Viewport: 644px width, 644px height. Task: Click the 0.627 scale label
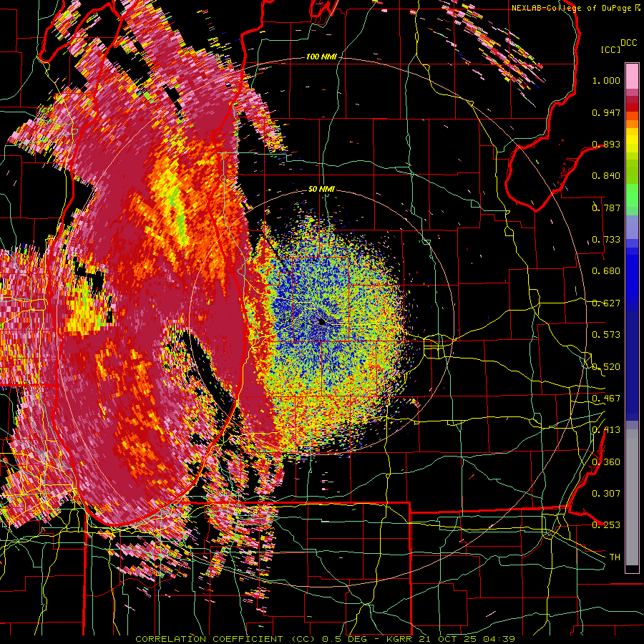(606, 303)
